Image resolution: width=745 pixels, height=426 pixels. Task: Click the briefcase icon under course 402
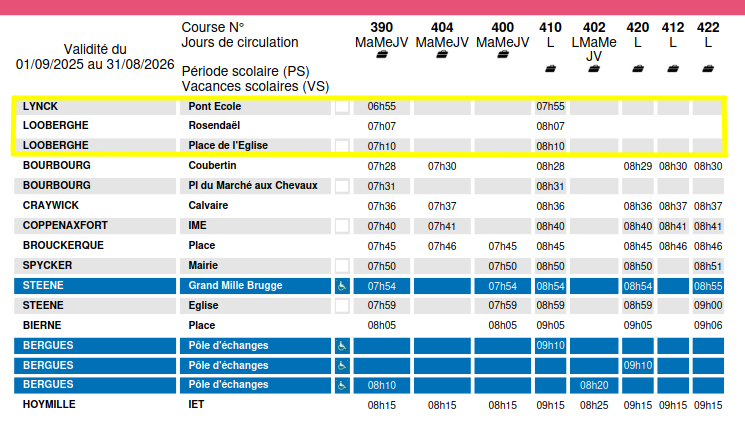594,69
